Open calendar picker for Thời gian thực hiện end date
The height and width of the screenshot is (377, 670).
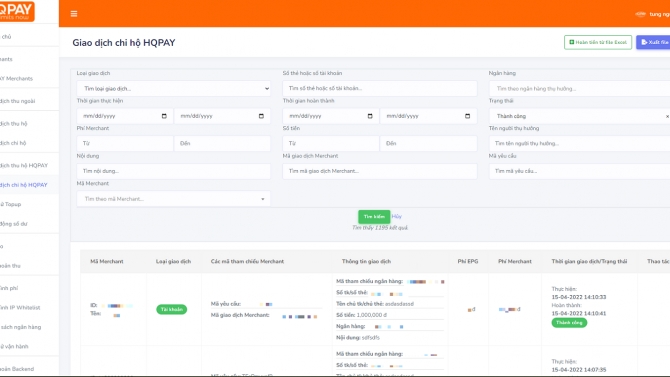click(x=261, y=116)
